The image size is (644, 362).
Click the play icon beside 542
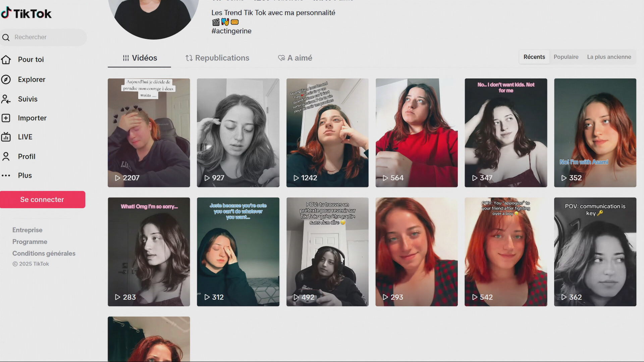tap(475, 297)
